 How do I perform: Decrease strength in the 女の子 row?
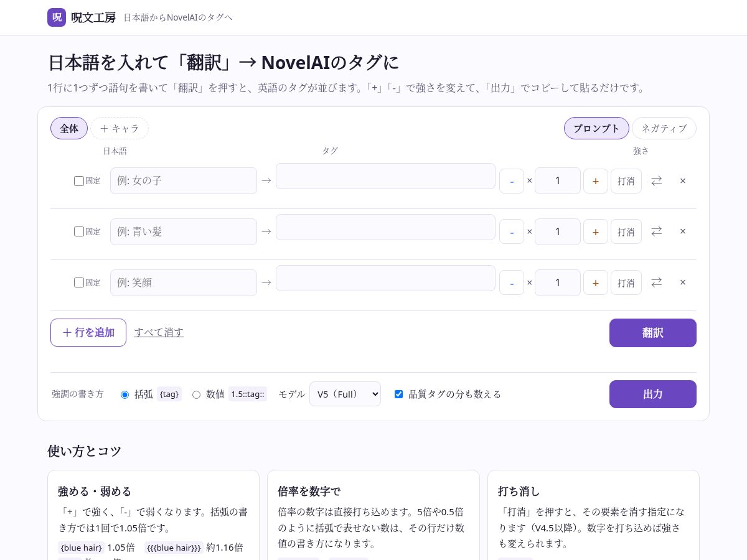[512, 181]
